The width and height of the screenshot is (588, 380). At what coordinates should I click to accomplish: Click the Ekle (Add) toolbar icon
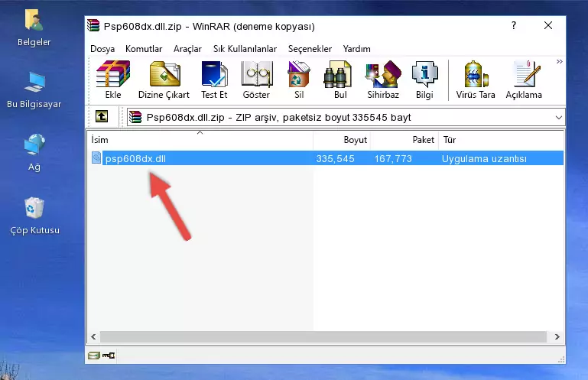[x=113, y=80]
